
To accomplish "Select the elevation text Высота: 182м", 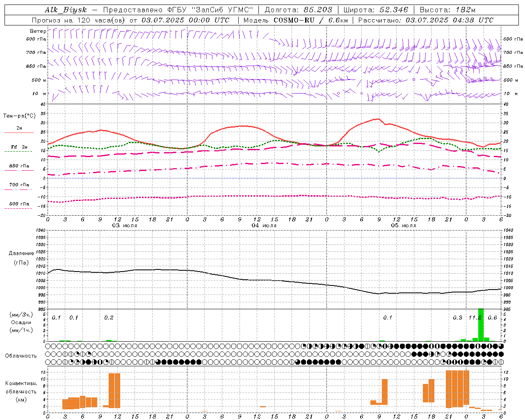I will coord(447,10).
